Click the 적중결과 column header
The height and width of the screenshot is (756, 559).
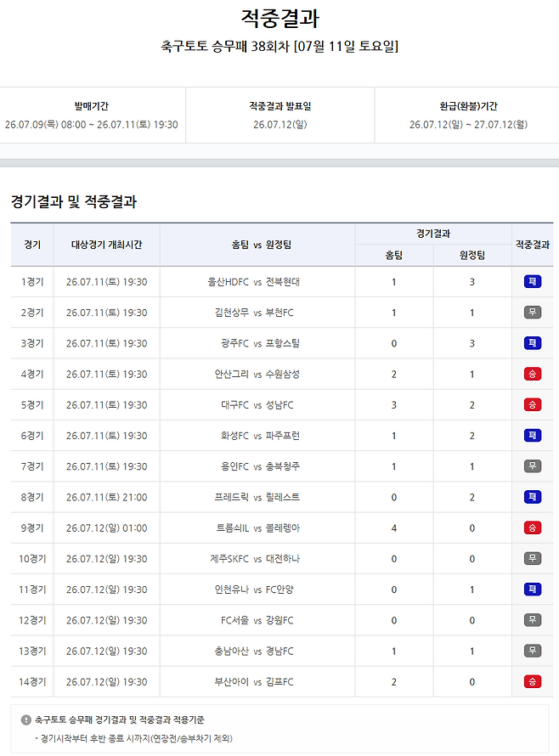point(533,245)
